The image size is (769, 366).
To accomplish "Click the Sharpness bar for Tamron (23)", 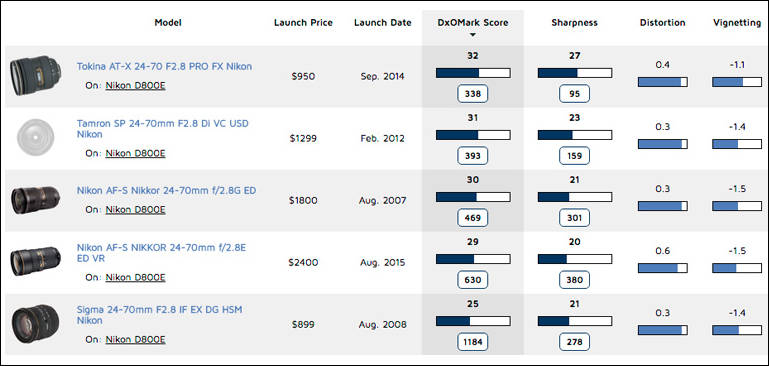I will [574, 135].
